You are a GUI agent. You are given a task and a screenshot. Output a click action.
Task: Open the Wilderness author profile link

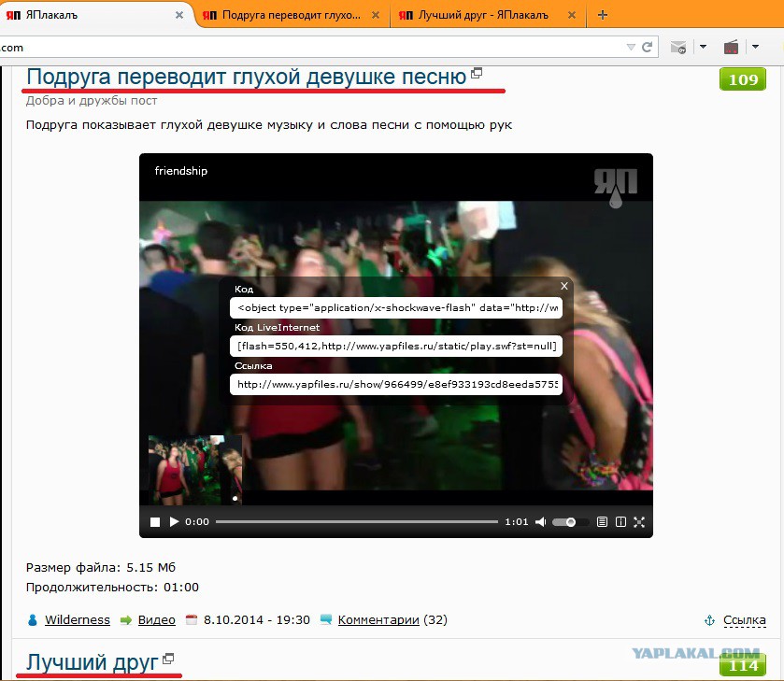[78, 620]
